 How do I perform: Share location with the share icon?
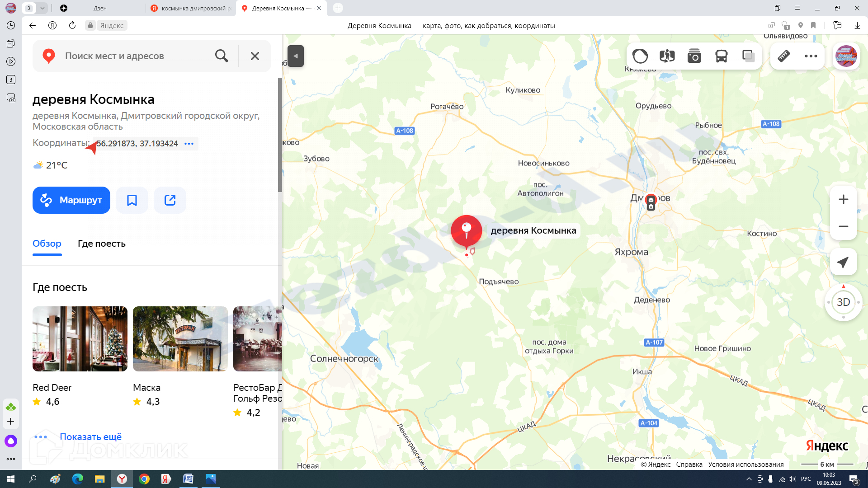(x=170, y=200)
